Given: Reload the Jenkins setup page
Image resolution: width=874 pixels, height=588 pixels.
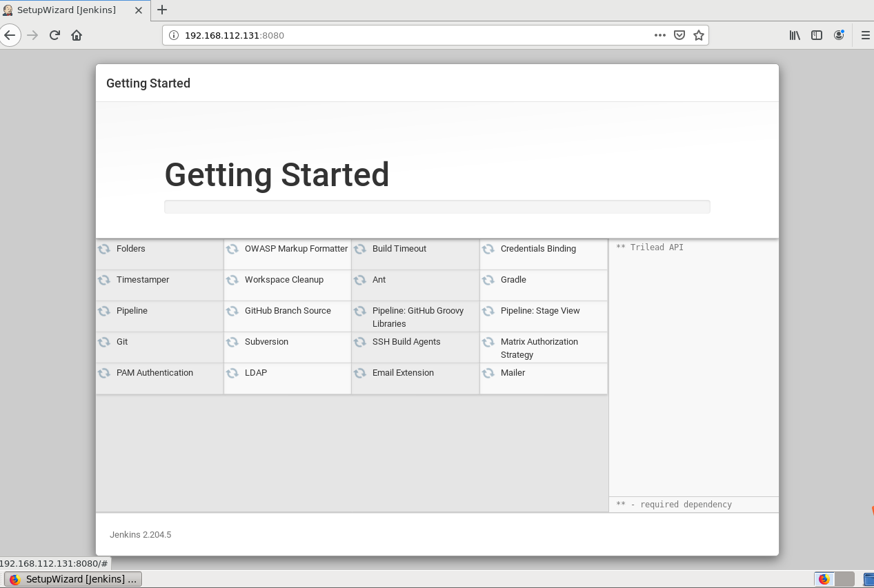Looking at the screenshot, I should tap(54, 35).
